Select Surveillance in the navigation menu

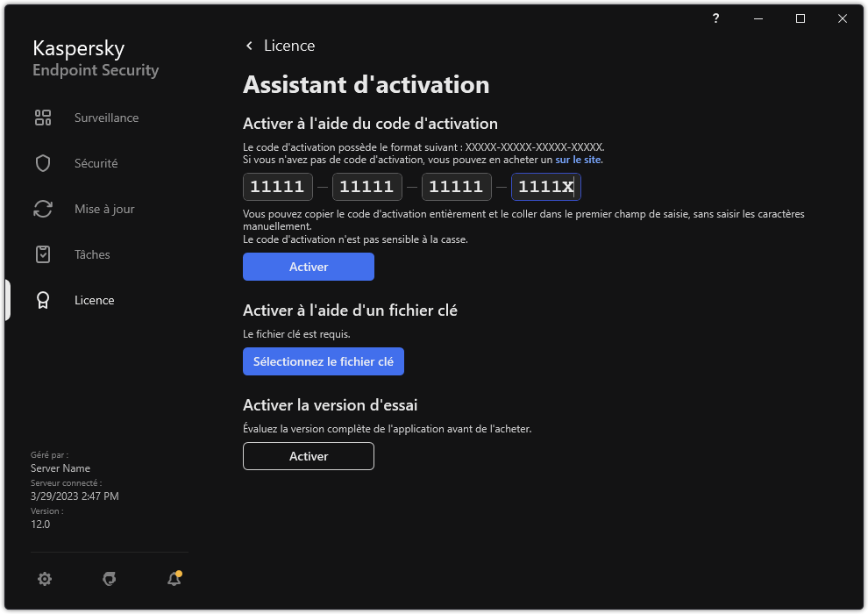(x=107, y=117)
